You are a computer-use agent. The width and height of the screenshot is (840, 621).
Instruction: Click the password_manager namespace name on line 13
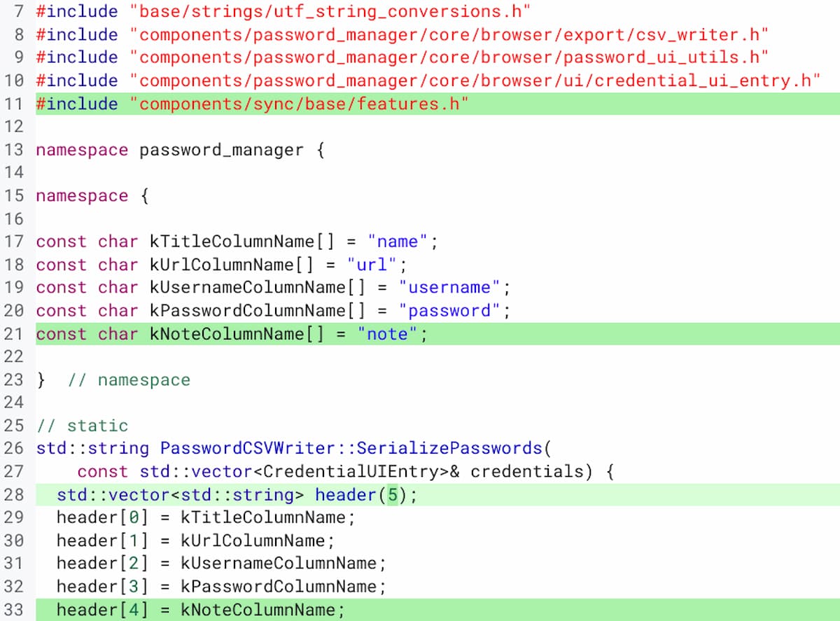[x=222, y=150]
